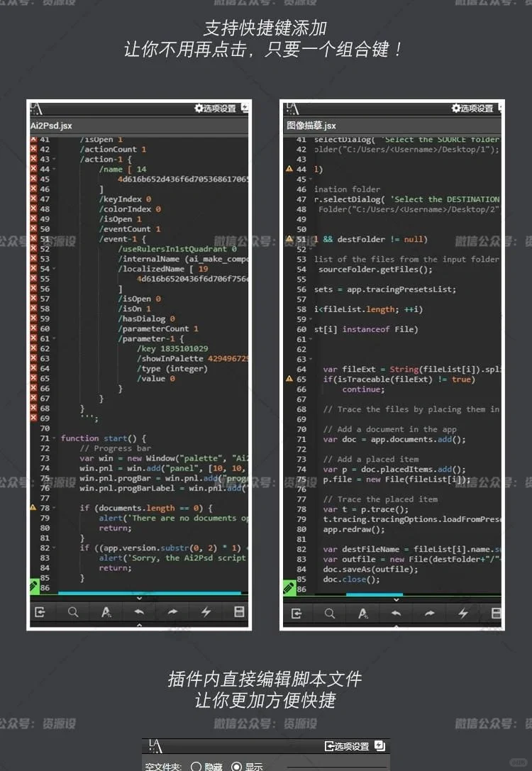Click error marker at line 69 in Ai2Psd.jsx
The height and width of the screenshot is (771, 532).
click(x=33, y=418)
